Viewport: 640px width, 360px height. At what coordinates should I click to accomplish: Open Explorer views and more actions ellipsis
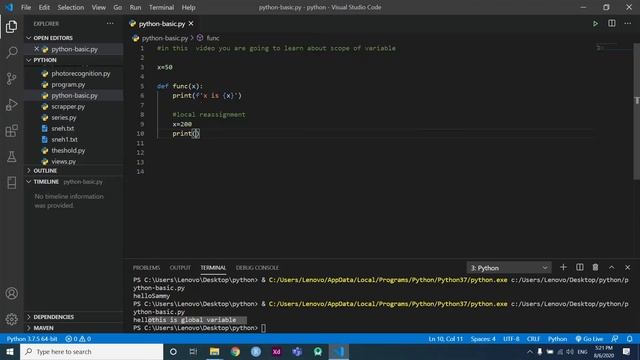[x=110, y=24]
